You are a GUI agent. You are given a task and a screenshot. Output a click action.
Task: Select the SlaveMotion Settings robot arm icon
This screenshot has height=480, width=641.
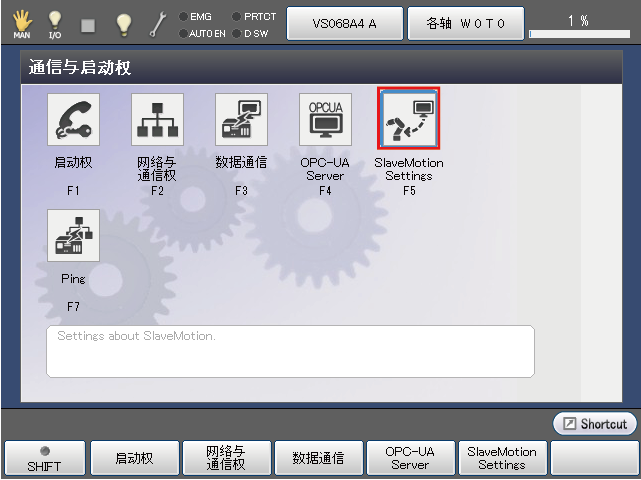(x=408, y=120)
